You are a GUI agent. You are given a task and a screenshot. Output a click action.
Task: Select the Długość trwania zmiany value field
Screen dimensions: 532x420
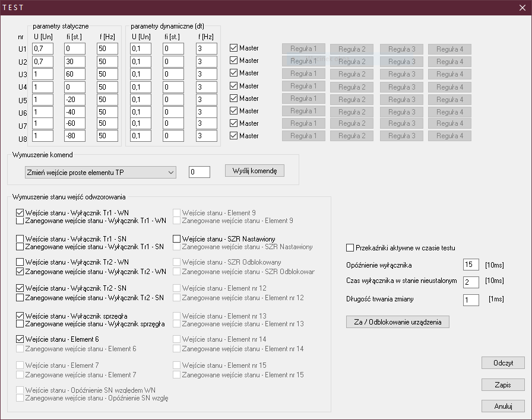point(470,300)
